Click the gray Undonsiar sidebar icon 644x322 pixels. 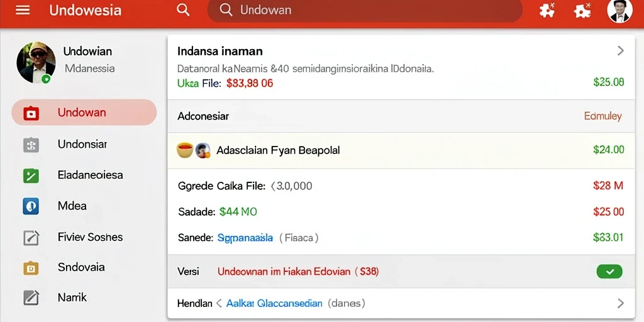(x=31, y=145)
